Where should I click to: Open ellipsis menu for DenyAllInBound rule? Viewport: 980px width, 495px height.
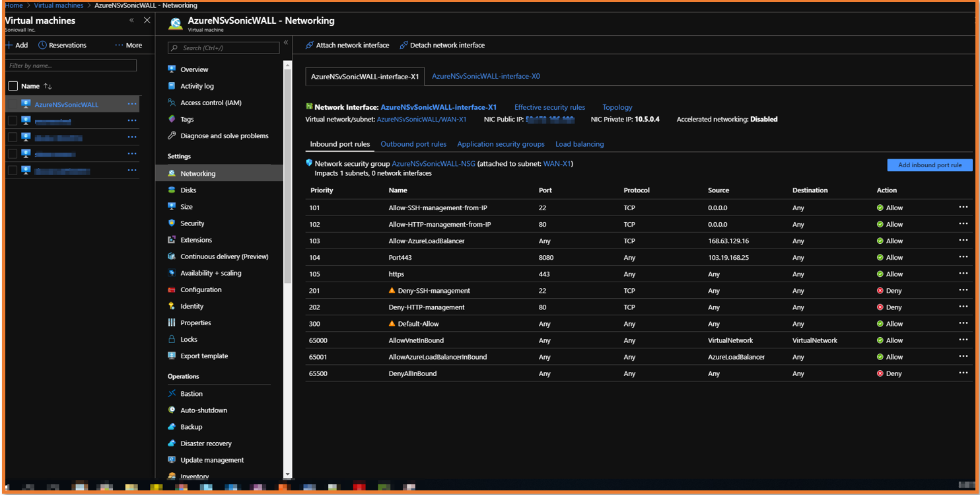963,373
